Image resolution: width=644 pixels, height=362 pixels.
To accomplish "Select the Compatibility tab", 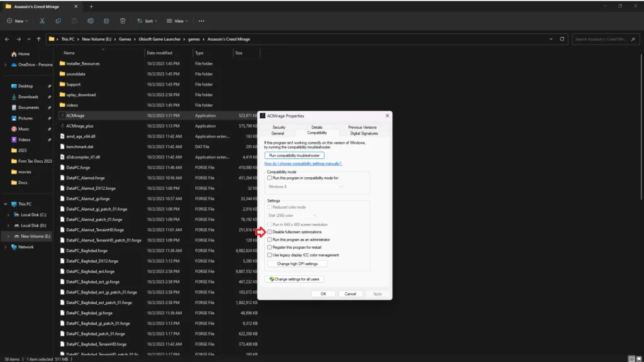I will click(317, 133).
